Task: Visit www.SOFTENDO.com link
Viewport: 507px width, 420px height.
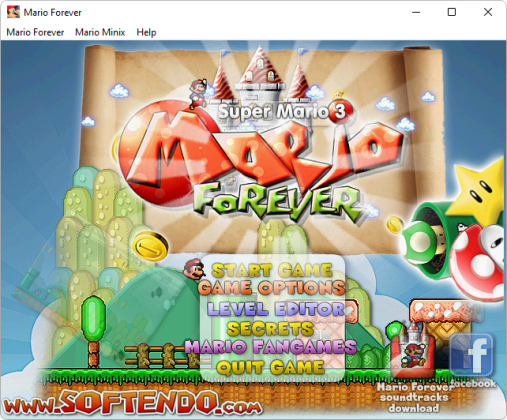Action: click(132, 403)
